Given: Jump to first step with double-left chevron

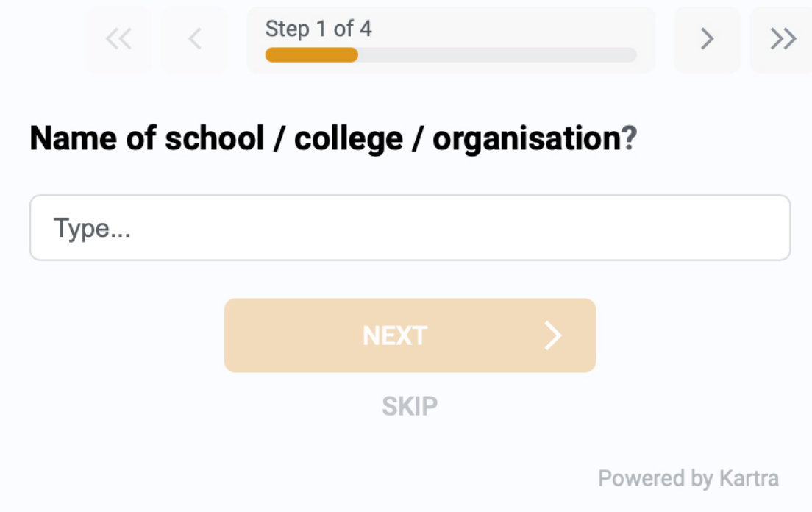Looking at the screenshot, I should (118, 40).
